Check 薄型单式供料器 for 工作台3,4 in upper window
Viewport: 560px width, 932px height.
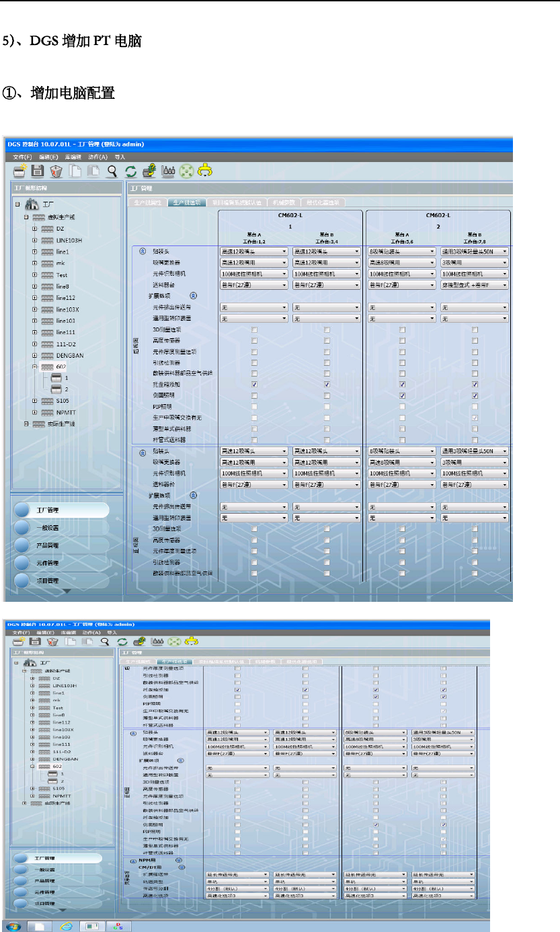pyautogui.click(x=327, y=428)
